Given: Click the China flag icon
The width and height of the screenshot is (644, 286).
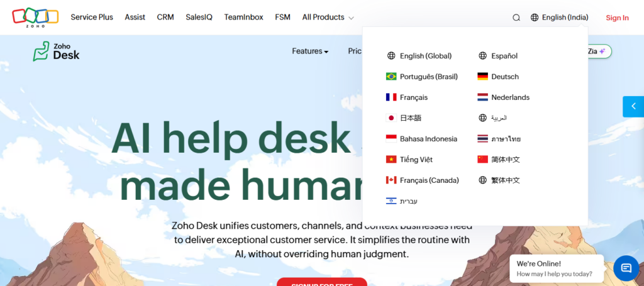Looking at the screenshot, I should coord(482,160).
